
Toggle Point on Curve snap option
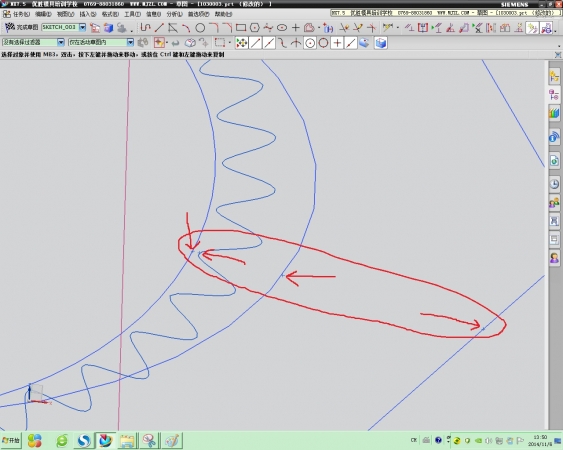[x=351, y=43]
